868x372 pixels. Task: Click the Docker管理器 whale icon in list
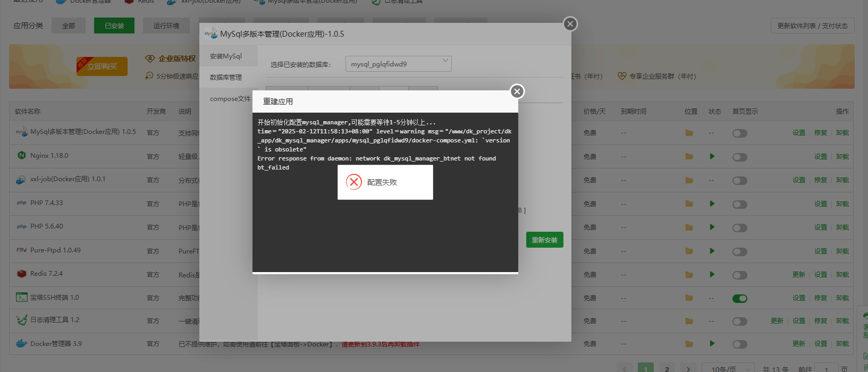(22, 343)
